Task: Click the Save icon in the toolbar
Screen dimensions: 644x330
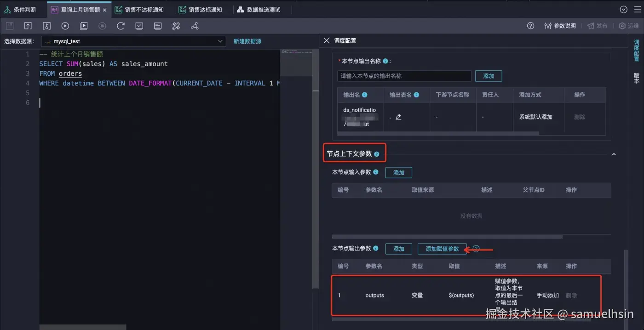Action: (10, 26)
